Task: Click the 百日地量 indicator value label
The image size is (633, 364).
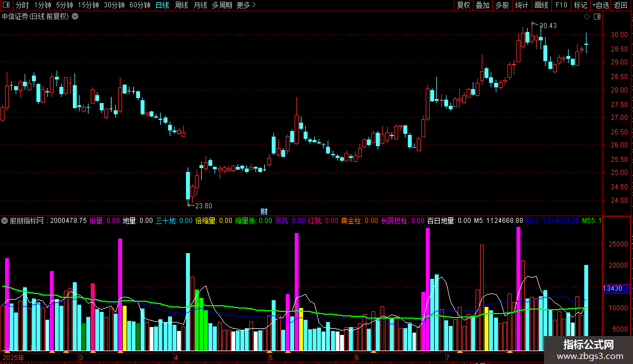Action: [x=449, y=221]
